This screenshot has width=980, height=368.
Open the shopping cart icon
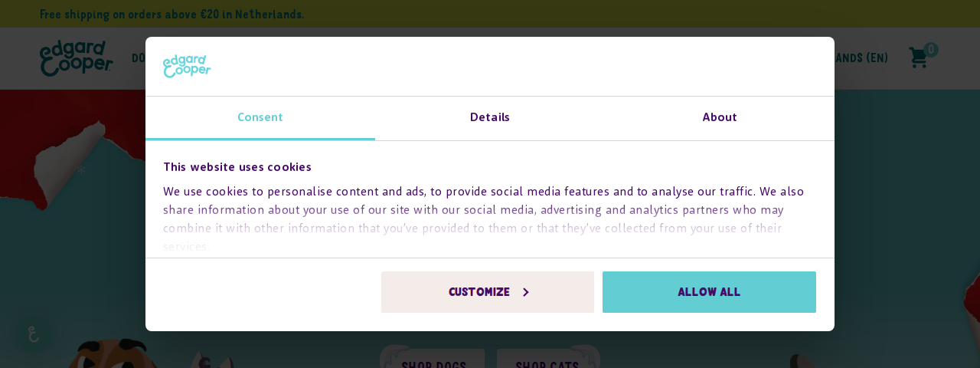pos(917,58)
